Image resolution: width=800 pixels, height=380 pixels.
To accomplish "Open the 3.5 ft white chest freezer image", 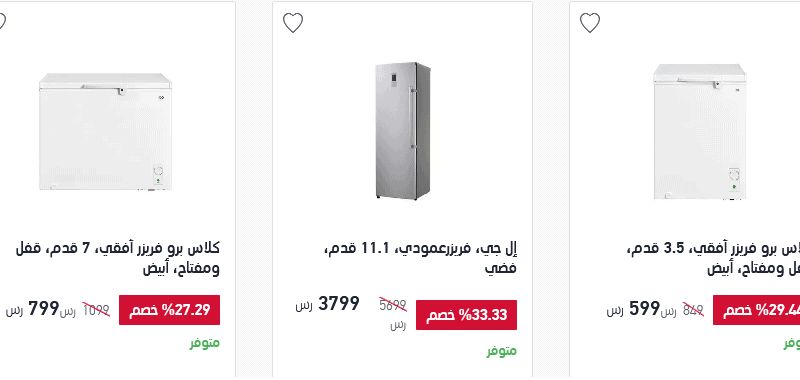I will (700, 132).
